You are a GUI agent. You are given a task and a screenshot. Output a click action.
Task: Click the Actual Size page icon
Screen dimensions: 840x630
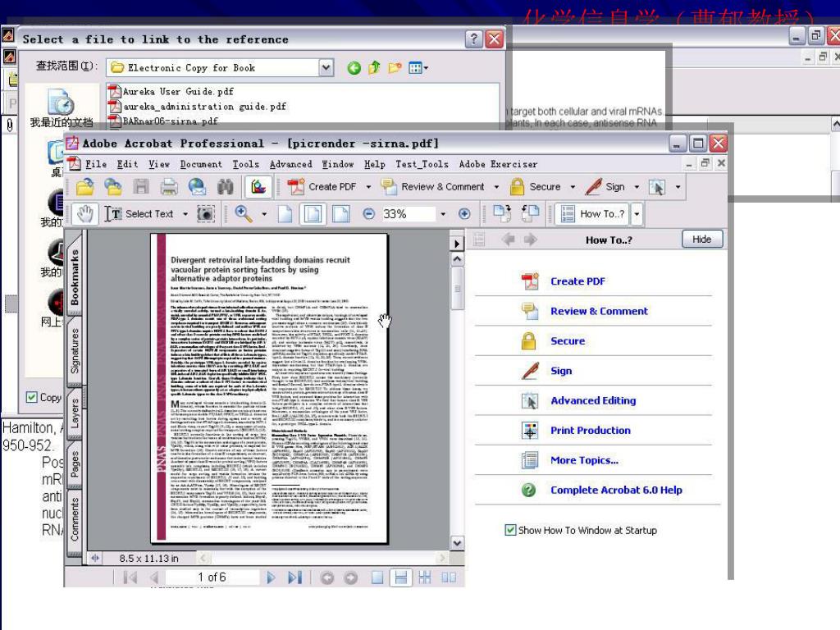[x=285, y=214]
